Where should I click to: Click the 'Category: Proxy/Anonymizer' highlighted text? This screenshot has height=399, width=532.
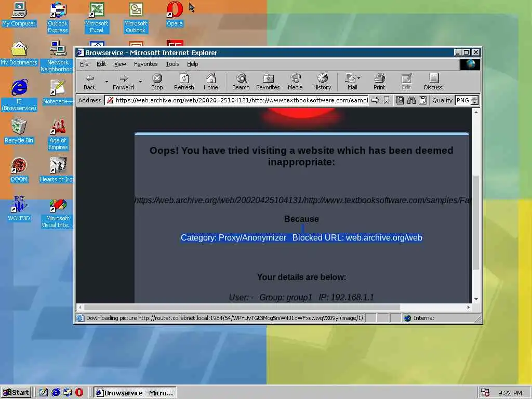[233, 237]
